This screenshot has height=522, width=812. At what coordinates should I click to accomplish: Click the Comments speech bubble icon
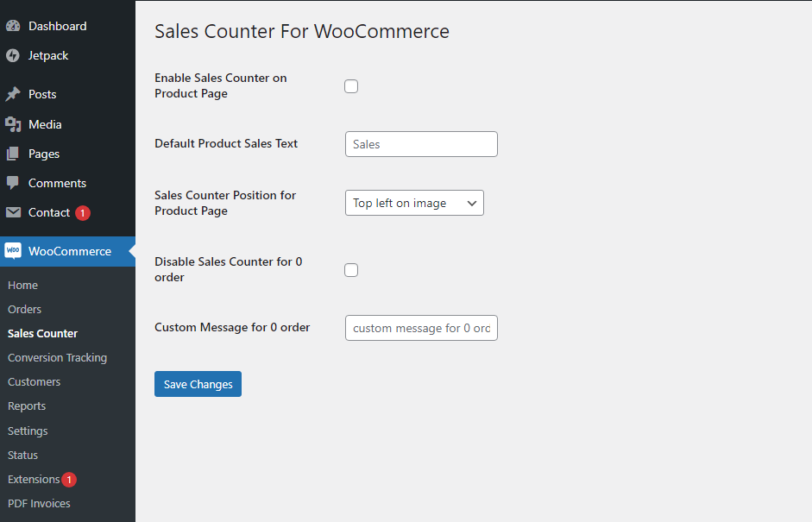click(x=13, y=183)
